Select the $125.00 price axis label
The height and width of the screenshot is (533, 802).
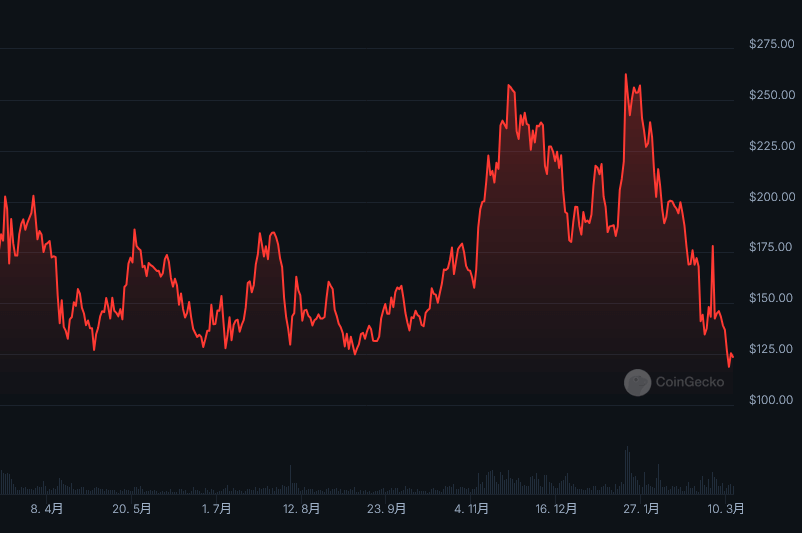pos(771,349)
